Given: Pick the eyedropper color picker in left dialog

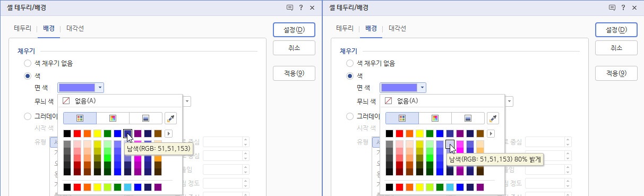Looking at the screenshot, I should pos(170,118).
